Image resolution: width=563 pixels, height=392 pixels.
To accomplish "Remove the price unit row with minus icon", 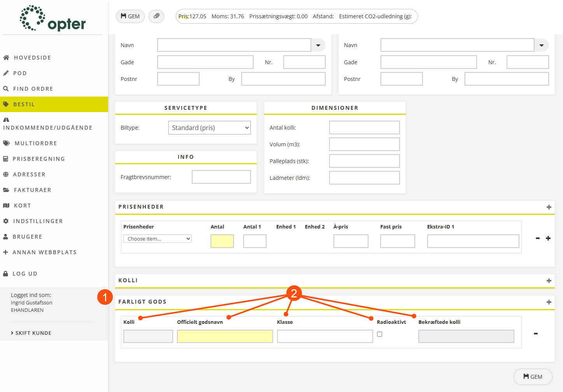I will (x=538, y=238).
